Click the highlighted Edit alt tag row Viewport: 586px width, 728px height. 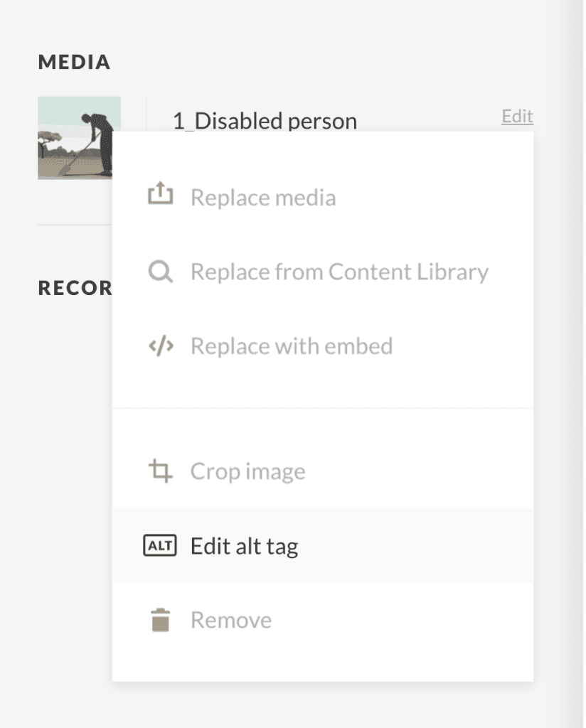[x=322, y=545]
